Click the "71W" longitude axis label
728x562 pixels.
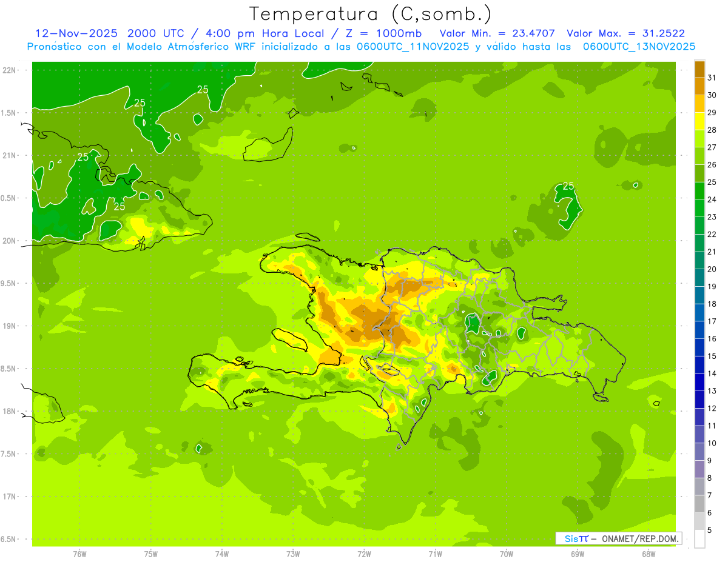(436, 554)
